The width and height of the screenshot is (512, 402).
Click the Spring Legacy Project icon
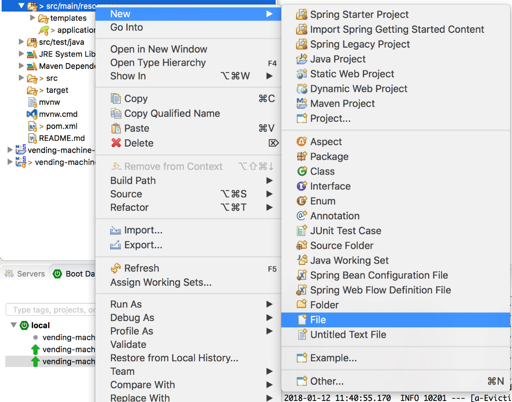pyautogui.click(x=302, y=44)
